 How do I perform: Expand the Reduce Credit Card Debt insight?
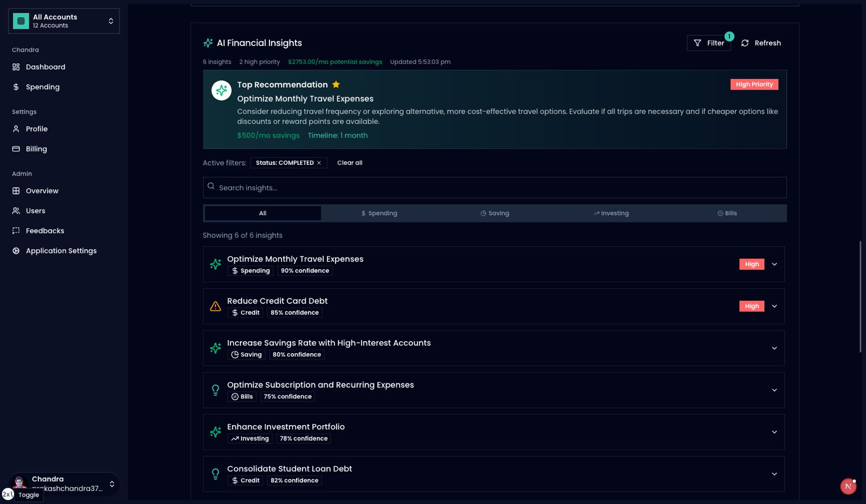pyautogui.click(x=774, y=306)
